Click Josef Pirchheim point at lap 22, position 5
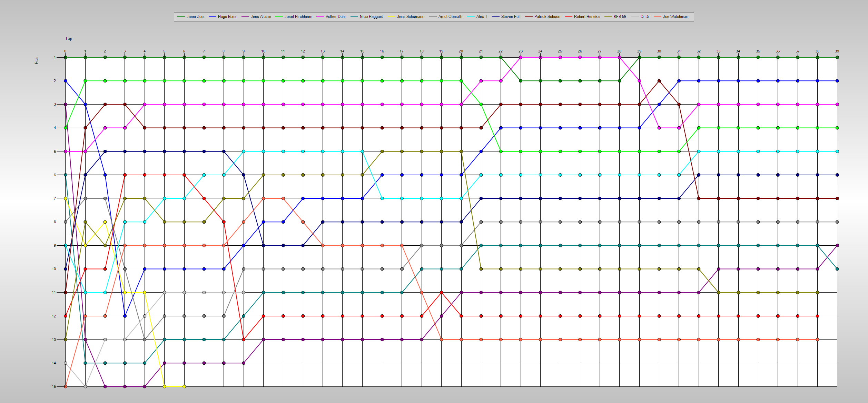This screenshot has height=403, width=868. click(x=501, y=151)
